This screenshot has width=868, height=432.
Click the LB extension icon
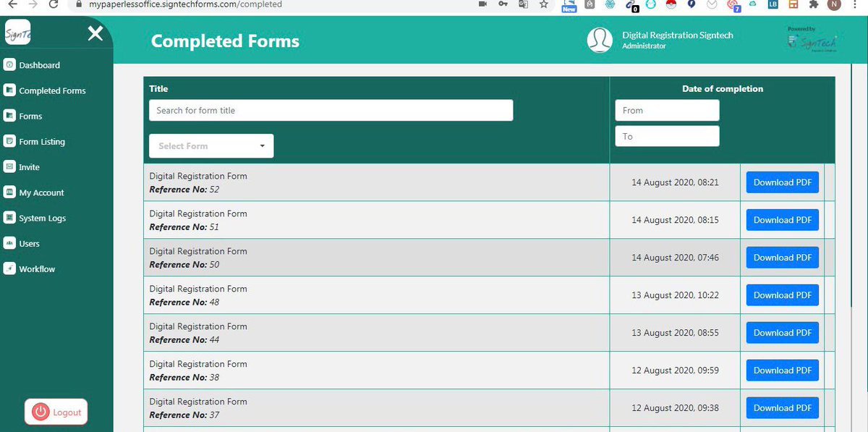tap(773, 4)
